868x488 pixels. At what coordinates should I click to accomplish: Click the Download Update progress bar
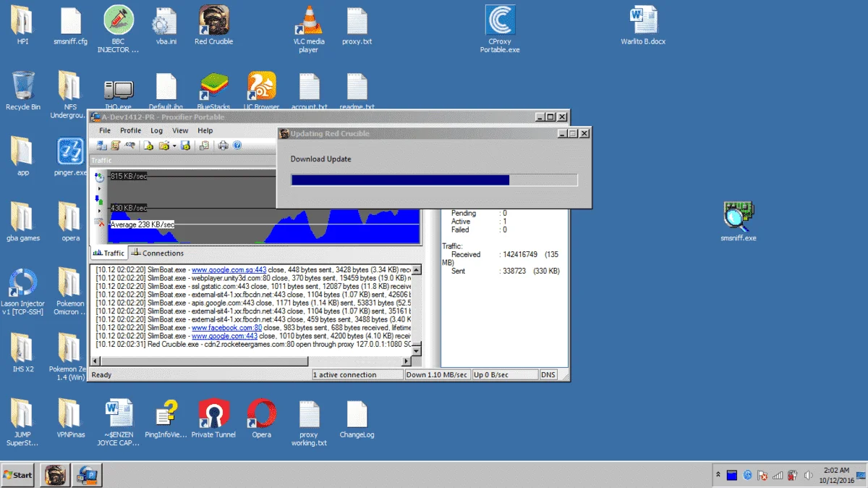(434, 180)
